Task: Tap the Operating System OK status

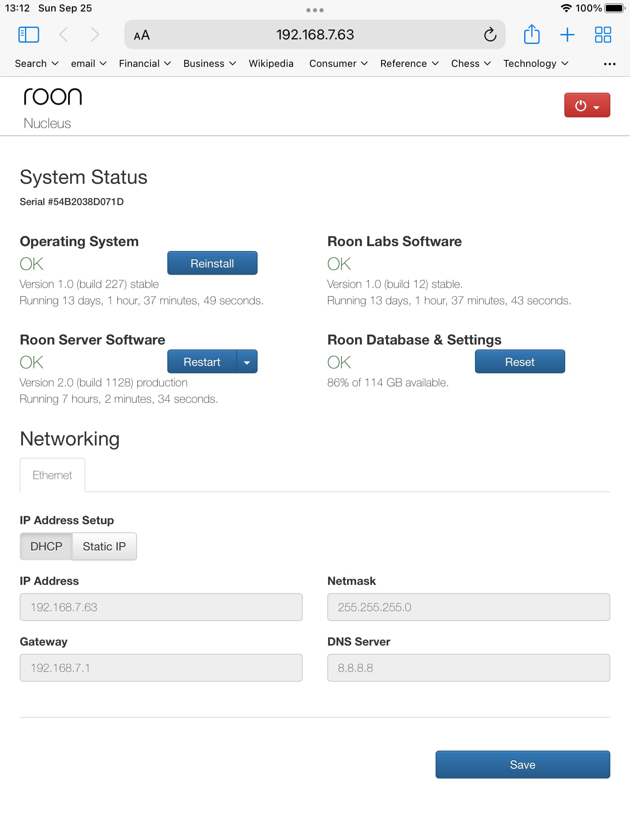Action: (x=32, y=264)
